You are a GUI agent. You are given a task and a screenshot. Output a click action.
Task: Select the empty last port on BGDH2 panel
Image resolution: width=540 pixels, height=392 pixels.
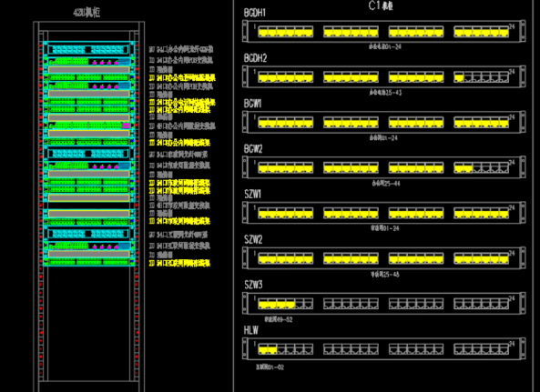coord(504,77)
